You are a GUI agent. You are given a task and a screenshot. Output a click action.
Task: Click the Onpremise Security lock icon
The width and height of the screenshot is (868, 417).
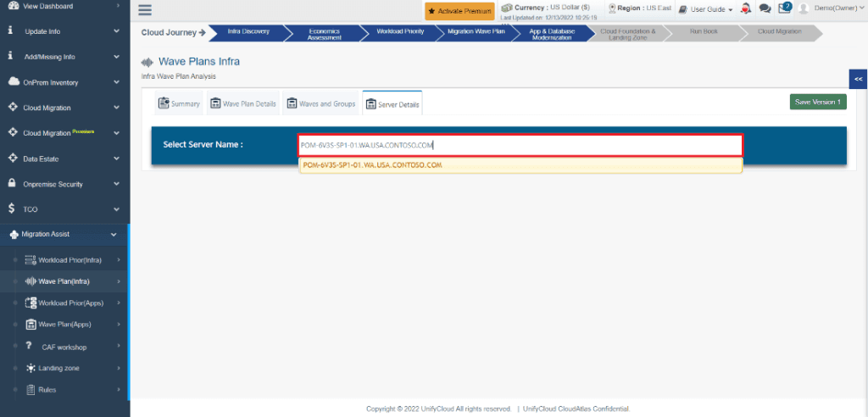click(12, 183)
